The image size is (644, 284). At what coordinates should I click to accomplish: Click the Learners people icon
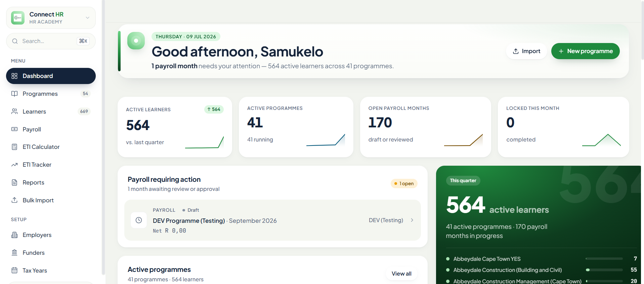coord(14,111)
